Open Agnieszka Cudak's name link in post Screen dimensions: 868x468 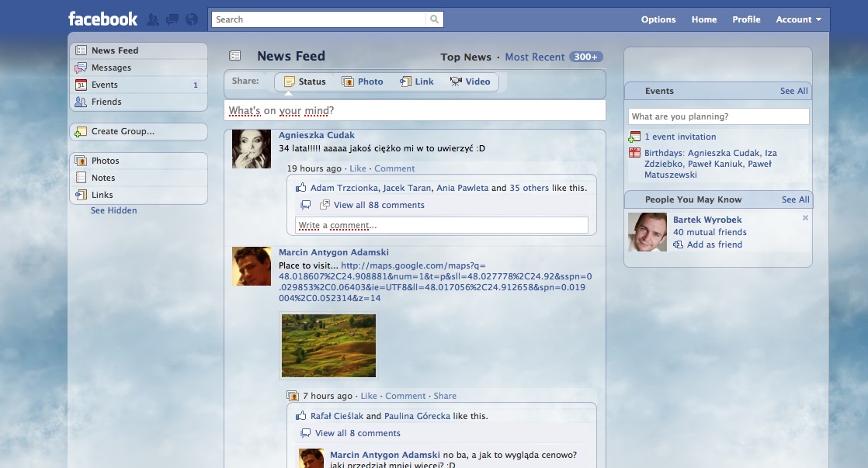click(317, 135)
